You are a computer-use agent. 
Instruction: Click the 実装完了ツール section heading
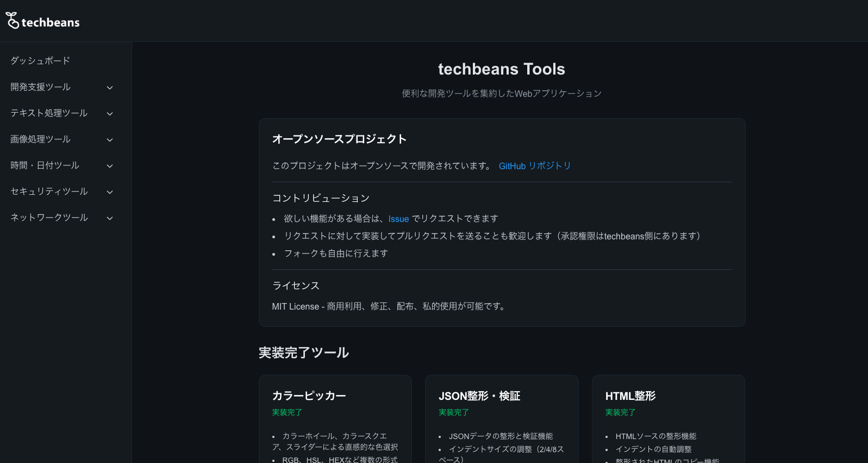click(304, 353)
